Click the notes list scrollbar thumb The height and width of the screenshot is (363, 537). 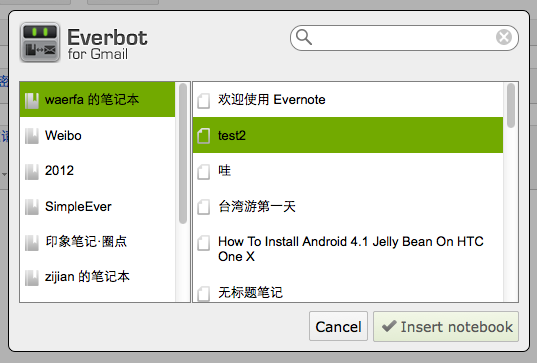[x=511, y=105]
